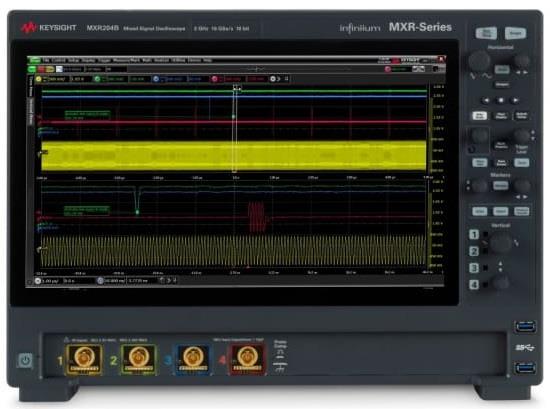The height and width of the screenshot is (409, 550).
Task: Open the File menu
Action: click(x=46, y=60)
